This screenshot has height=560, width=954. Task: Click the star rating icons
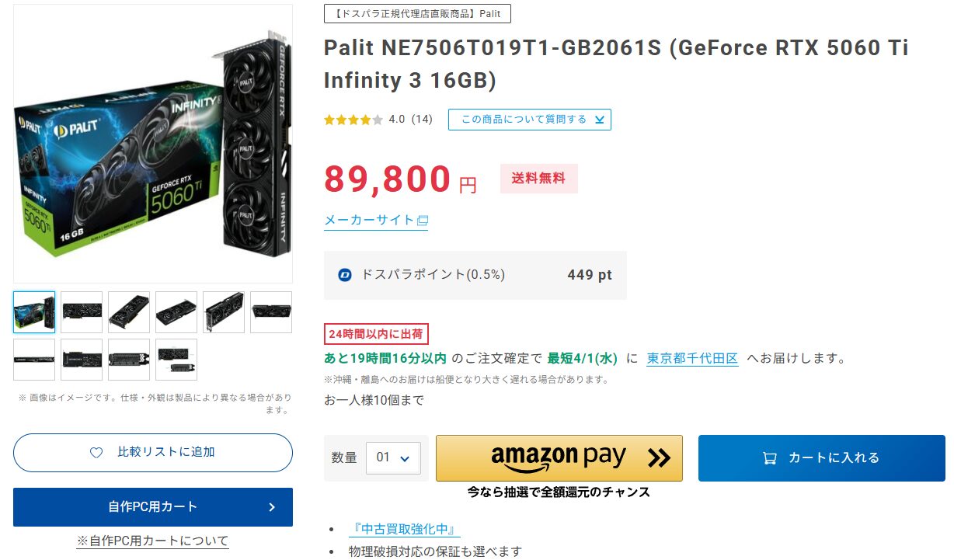[x=353, y=120]
